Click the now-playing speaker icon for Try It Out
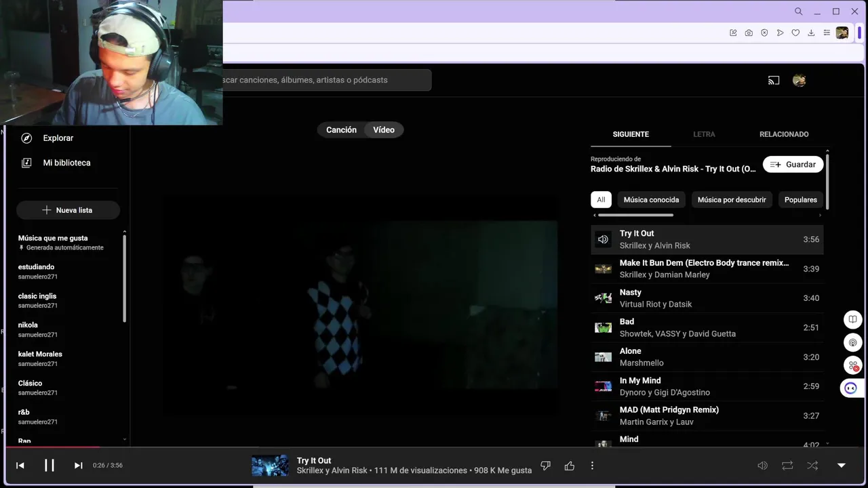 click(603, 239)
